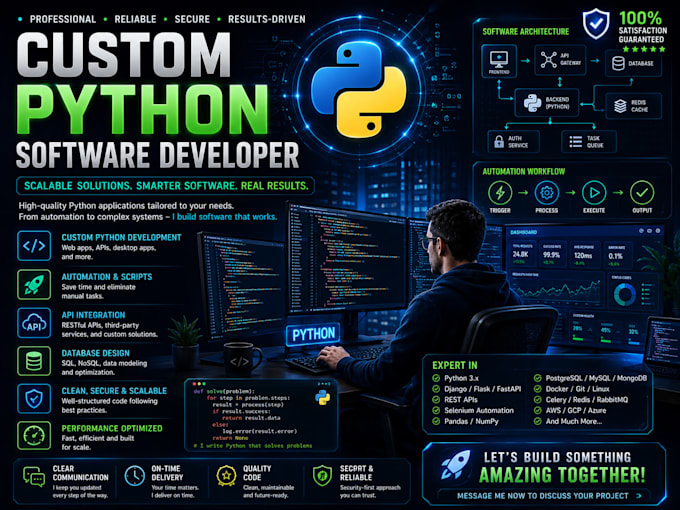Click the Database Design cylinder icon
The height and width of the screenshot is (510, 680).
click(34, 361)
